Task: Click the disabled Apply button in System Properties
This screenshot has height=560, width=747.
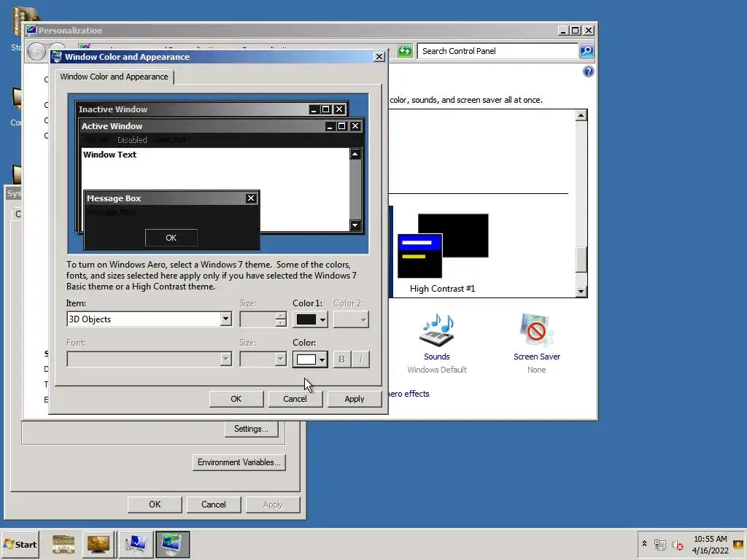Action: pos(273,505)
